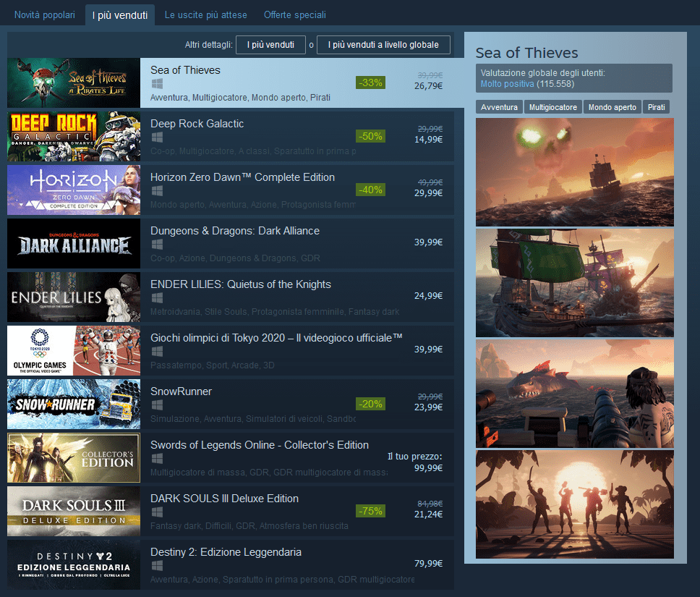Click the 23,99€ price
The image size is (700, 597).
click(x=428, y=407)
